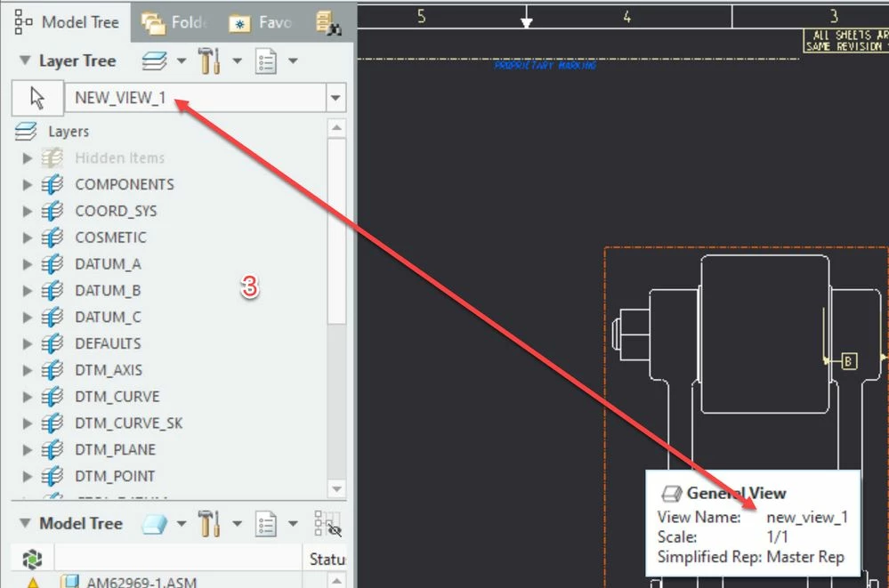Click the DTM_PLANE layer icon

tap(53, 449)
